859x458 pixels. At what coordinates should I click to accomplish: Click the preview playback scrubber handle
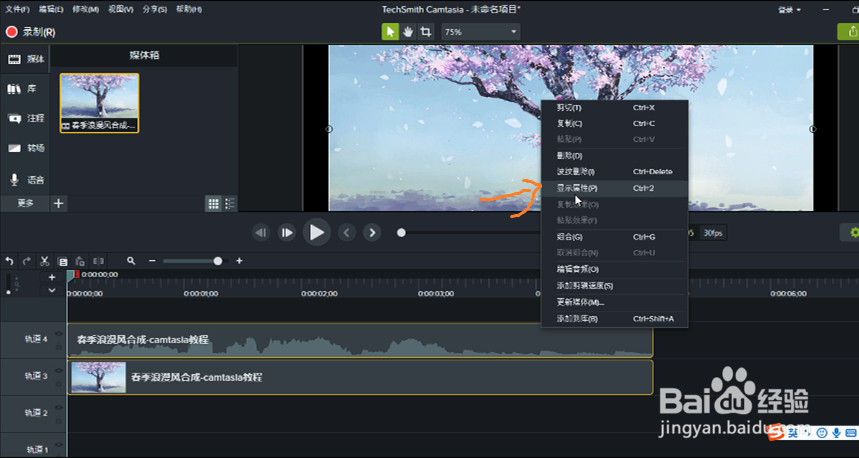402,233
